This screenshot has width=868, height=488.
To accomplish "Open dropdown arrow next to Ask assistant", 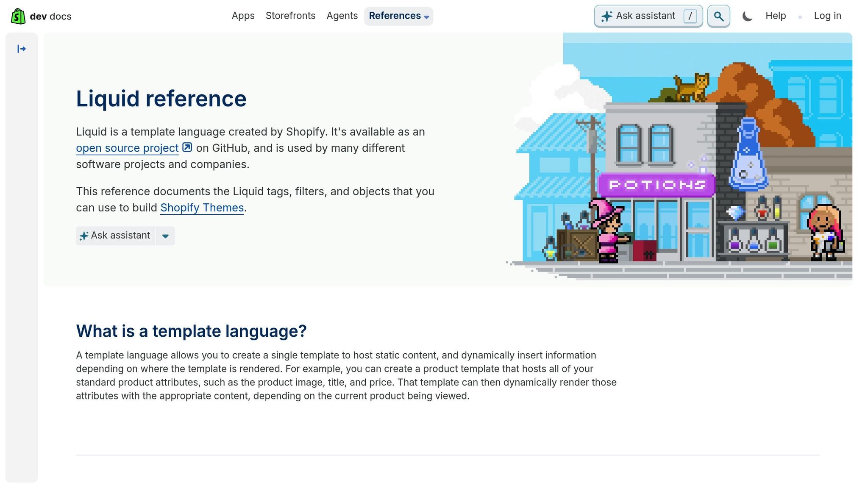I will (165, 236).
